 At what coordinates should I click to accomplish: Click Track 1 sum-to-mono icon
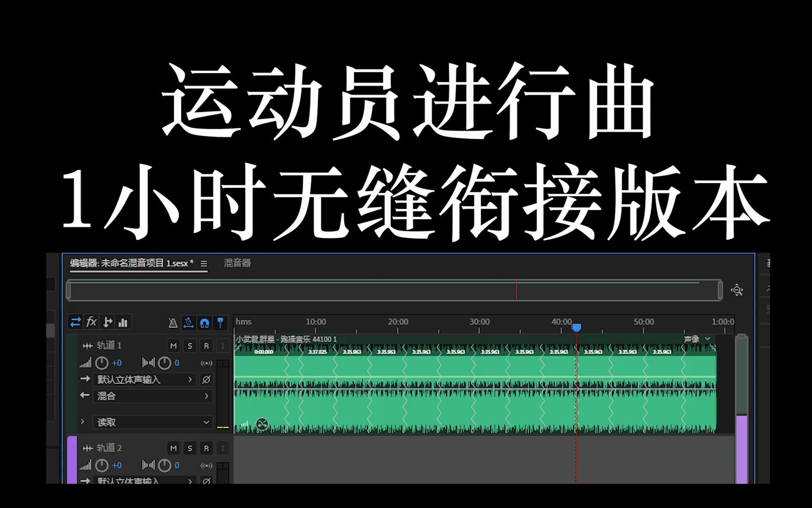pos(206,363)
